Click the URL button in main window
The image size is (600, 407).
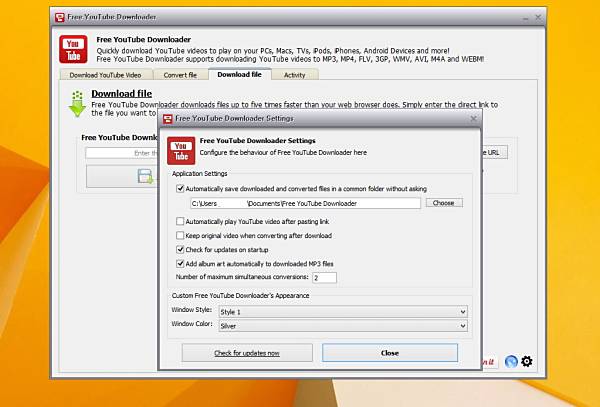coord(495,152)
